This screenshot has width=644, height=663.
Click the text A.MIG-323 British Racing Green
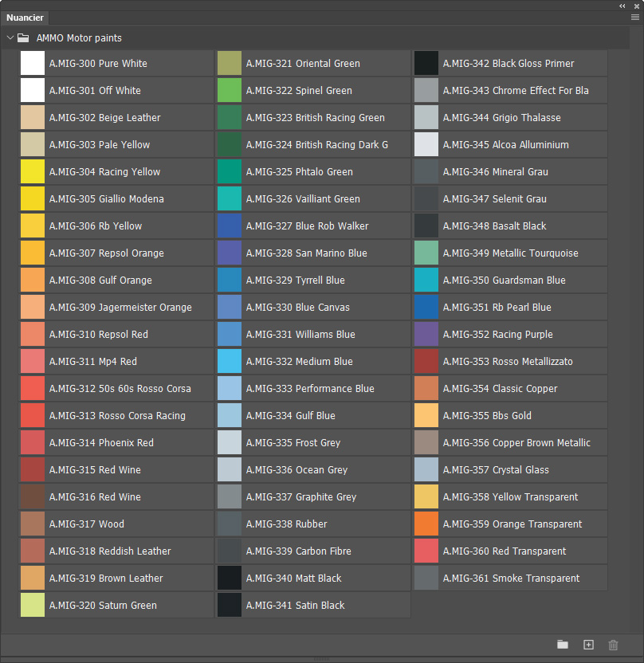pos(316,118)
